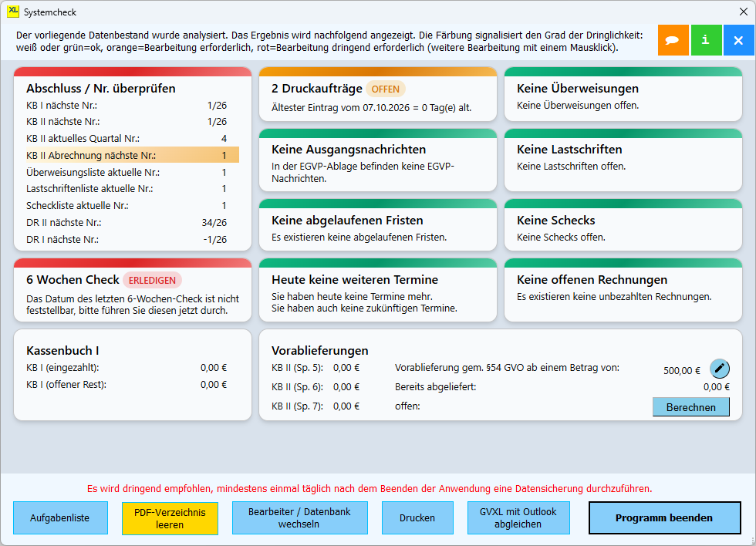756x546 pixels.
Task: Click the XL application icon in title bar
Action: pyautogui.click(x=13, y=12)
